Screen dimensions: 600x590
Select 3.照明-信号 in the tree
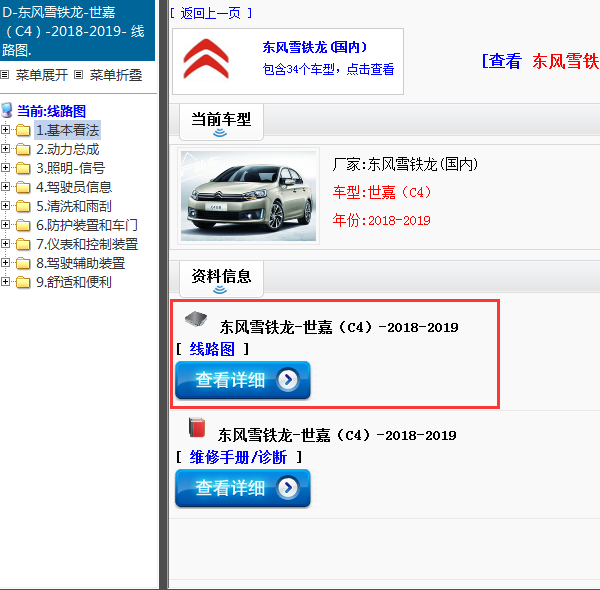pos(70,168)
